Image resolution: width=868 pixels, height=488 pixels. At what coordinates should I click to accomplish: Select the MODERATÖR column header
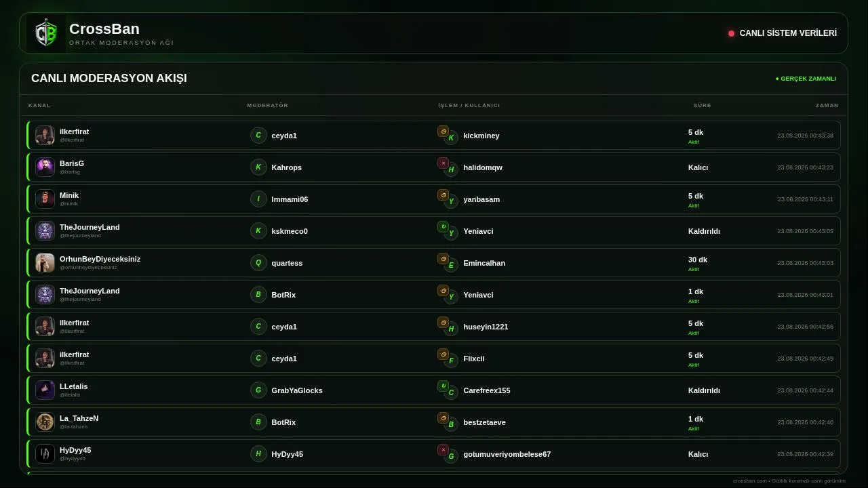coord(268,105)
